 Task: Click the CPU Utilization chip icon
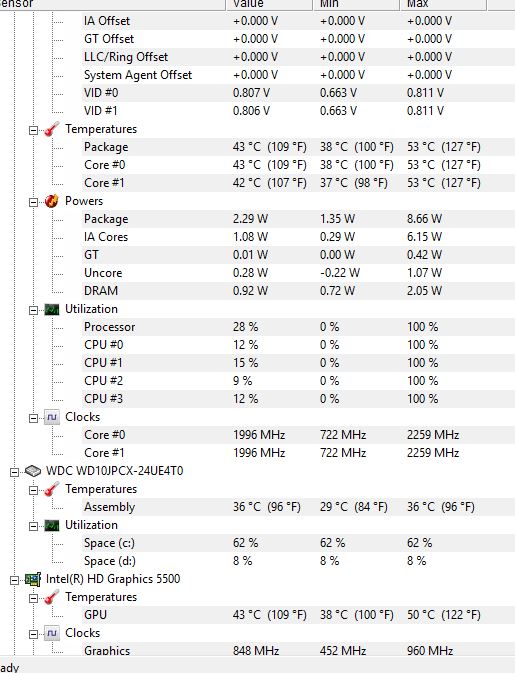(x=52, y=309)
